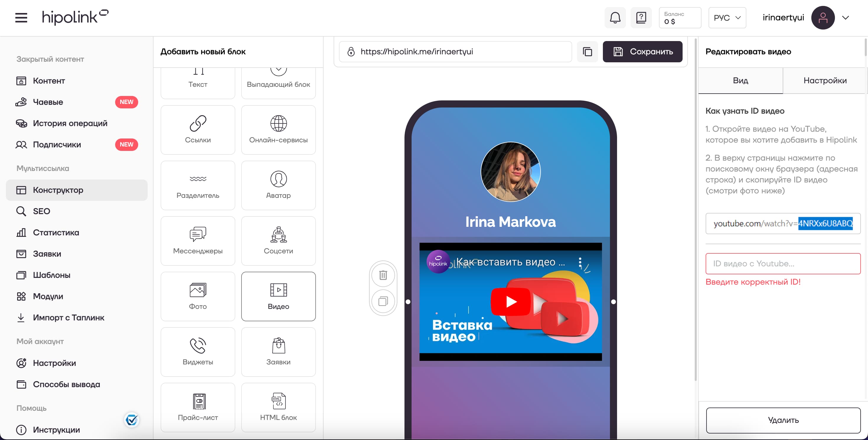Add a Мессенджеры block
The image size is (868, 440).
tap(198, 241)
